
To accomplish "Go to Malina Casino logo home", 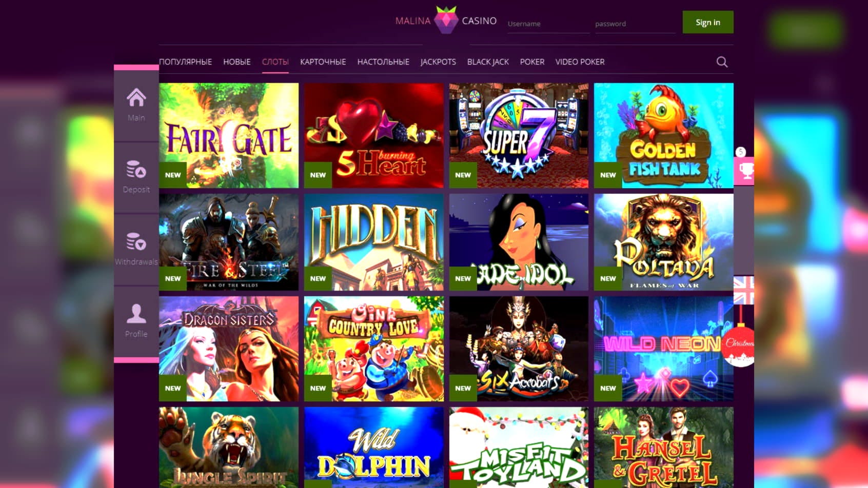I will (x=446, y=21).
